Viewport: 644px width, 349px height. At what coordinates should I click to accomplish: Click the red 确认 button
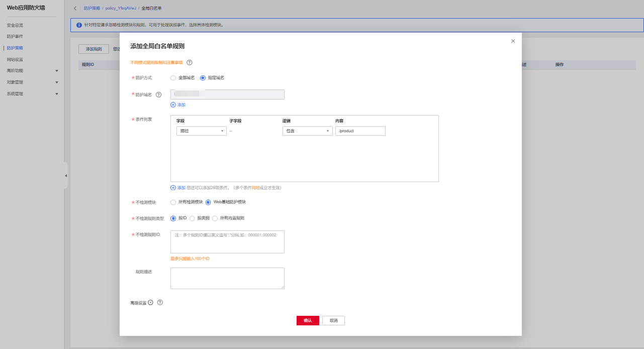click(x=308, y=321)
